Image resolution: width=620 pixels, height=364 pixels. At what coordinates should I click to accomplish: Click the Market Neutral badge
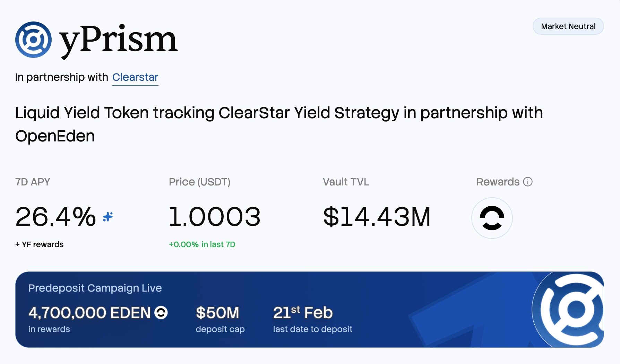[x=568, y=26]
